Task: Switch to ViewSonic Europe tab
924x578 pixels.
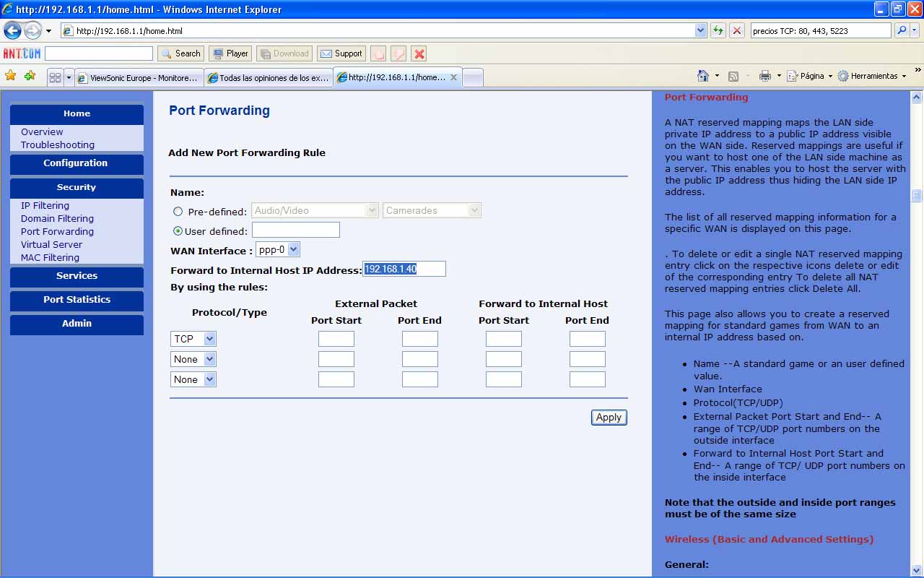Action: point(139,78)
